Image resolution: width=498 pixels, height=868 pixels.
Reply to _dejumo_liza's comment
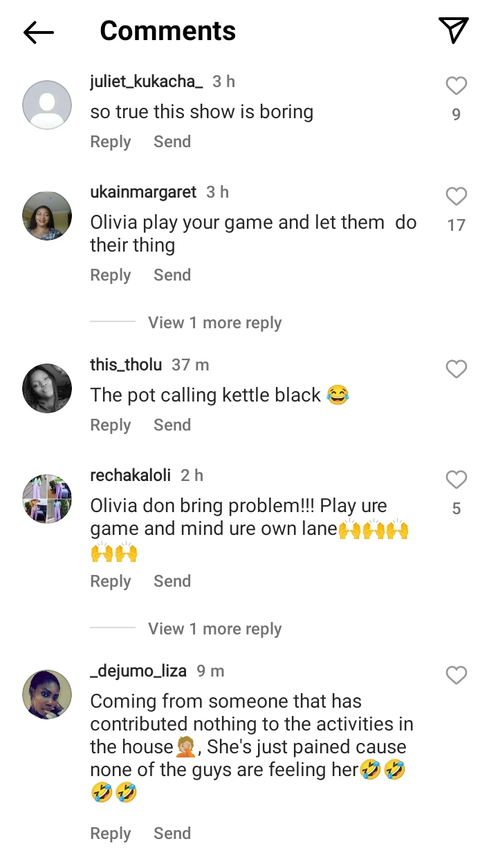click(x=111, y=833)
